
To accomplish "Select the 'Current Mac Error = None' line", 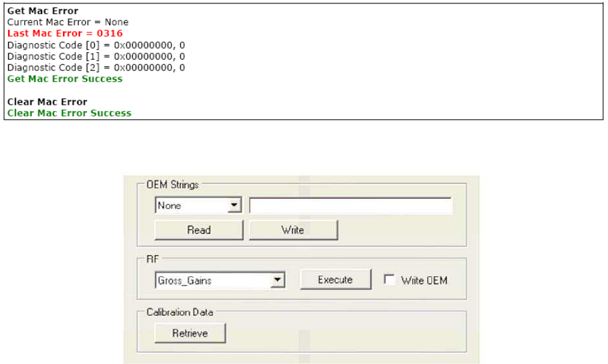I will click(68, 22).
